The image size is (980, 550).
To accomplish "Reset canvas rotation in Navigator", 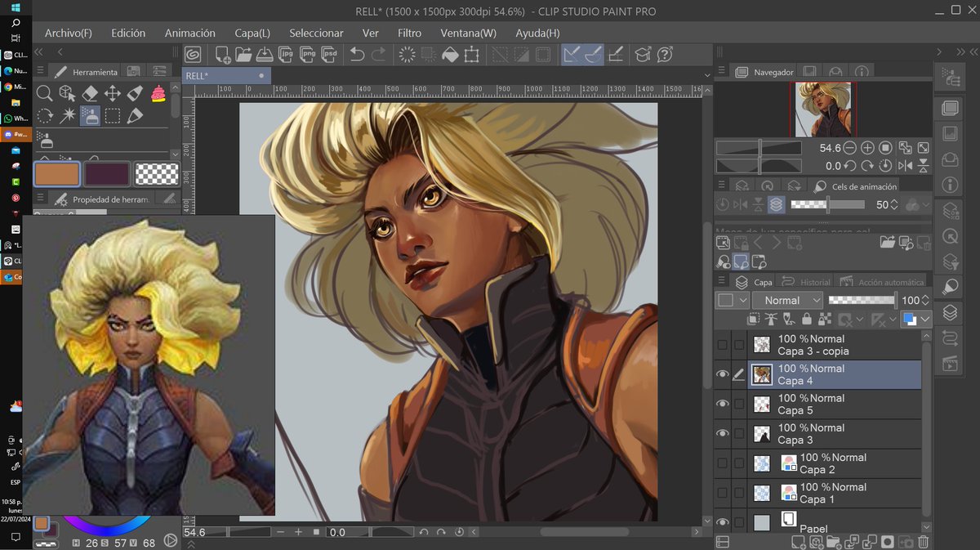I will point(886,166).
